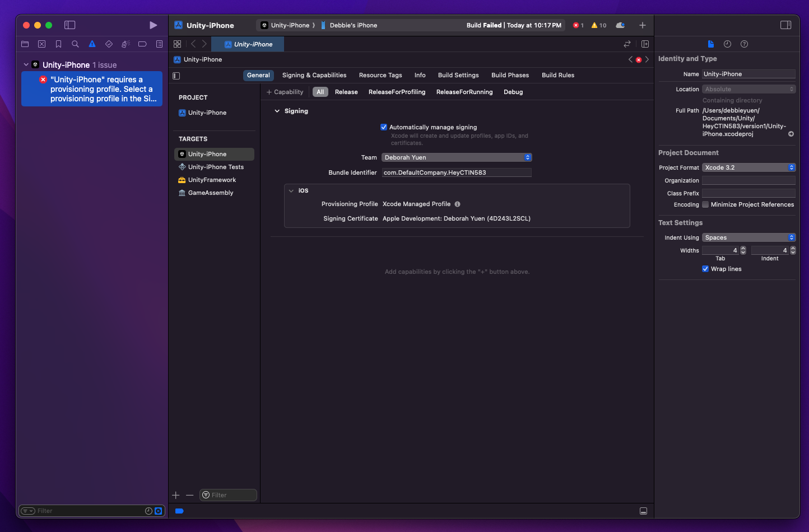Select the Release configuration filter

pos(346,92)
